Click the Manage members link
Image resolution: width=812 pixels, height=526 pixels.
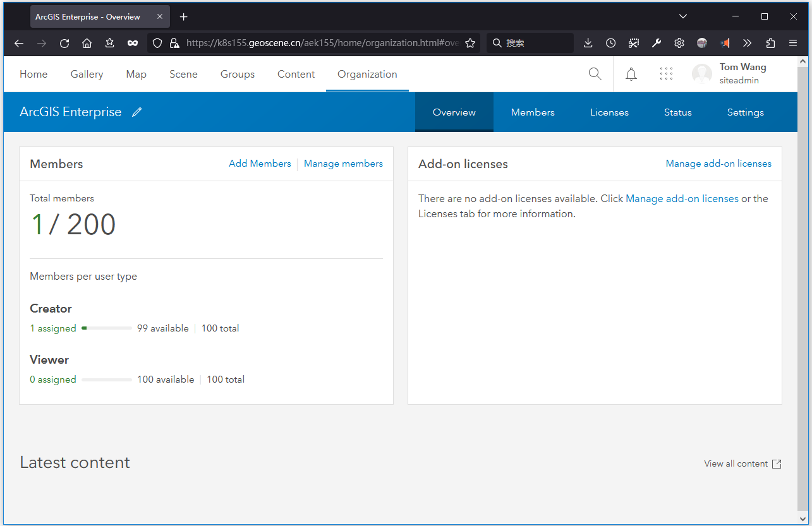[x=343, y=164]
